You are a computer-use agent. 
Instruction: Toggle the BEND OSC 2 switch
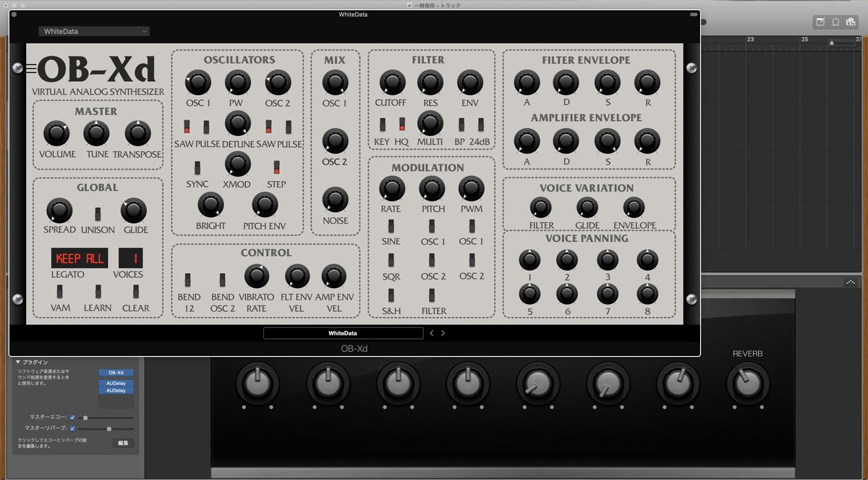(x=223, y=279)
